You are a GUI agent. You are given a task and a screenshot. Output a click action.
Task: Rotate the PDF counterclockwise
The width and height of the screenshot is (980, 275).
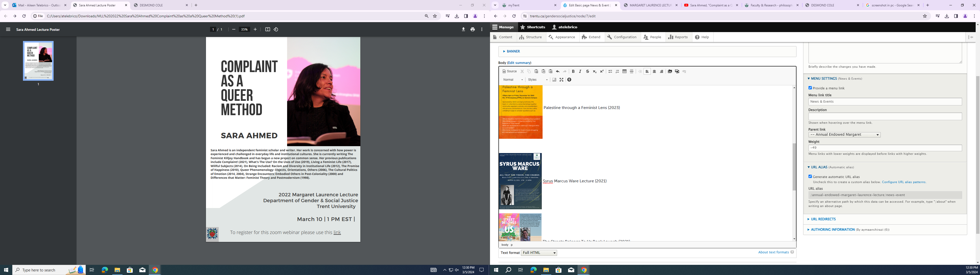point(276,29)
